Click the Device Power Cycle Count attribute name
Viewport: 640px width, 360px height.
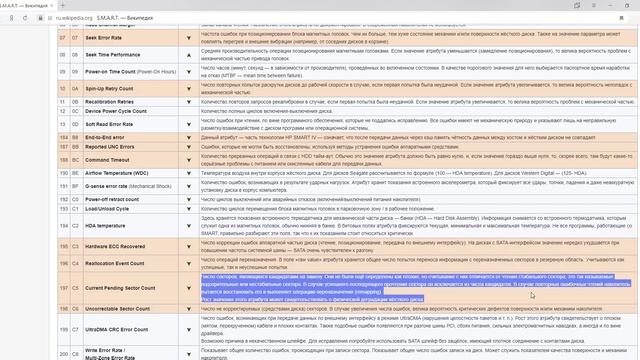point(116,111)
